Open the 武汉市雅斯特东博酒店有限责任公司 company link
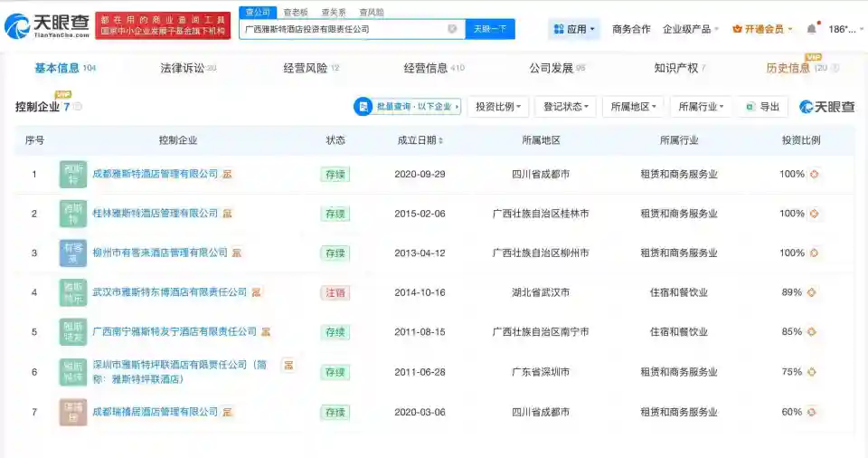The image size is (868, 458). [169, 292]
